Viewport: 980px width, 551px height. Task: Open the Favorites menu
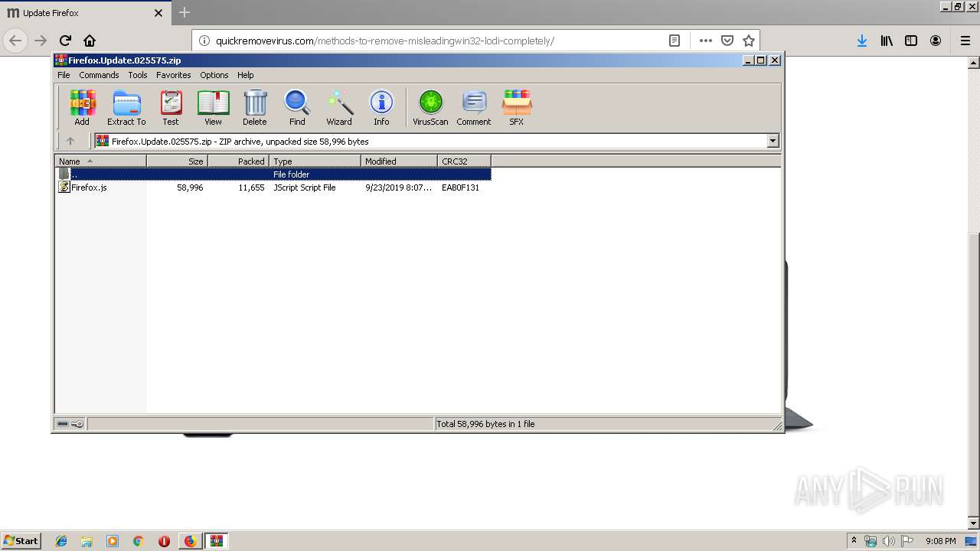174,75
